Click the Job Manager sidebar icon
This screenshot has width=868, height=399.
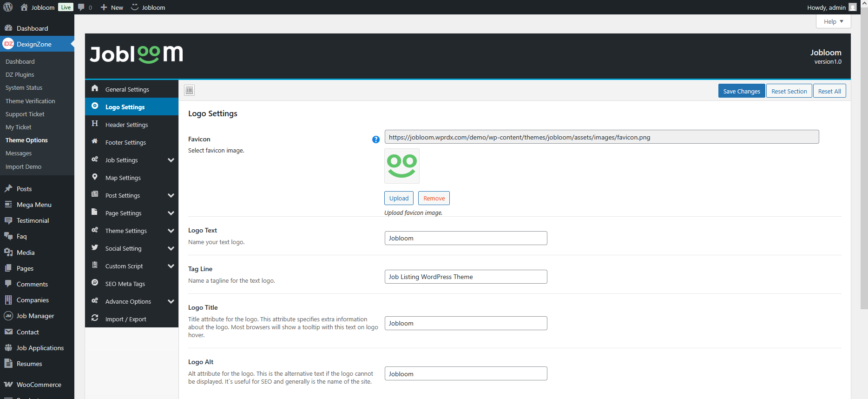pos(8,316)
